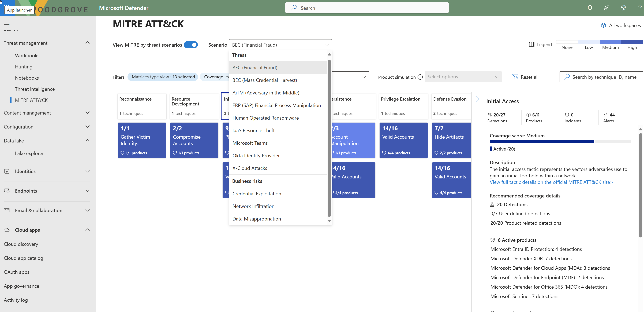Open the Scenario BEC (Financial Fraud) dropdown
This screenshot has width=644, height=312.
tap(280, 45)
